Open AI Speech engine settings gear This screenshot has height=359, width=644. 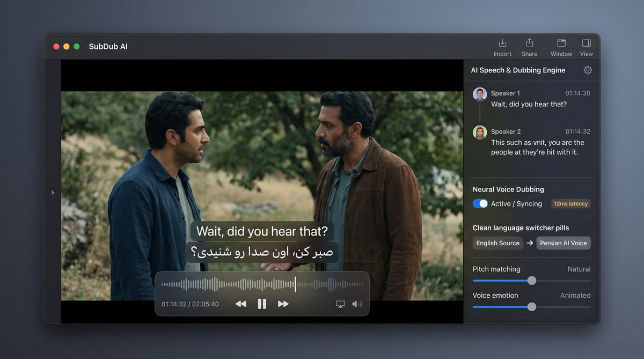click(x=588, y=70)
